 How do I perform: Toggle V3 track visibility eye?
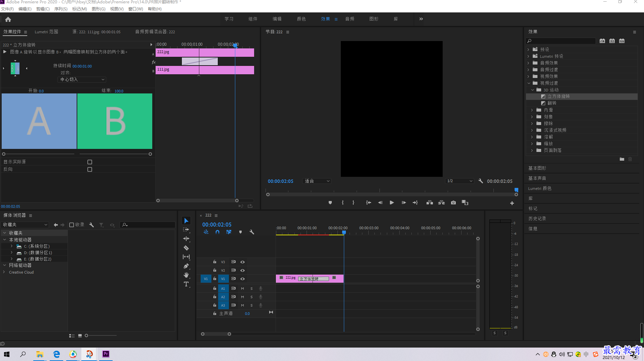tap(242, 262)
